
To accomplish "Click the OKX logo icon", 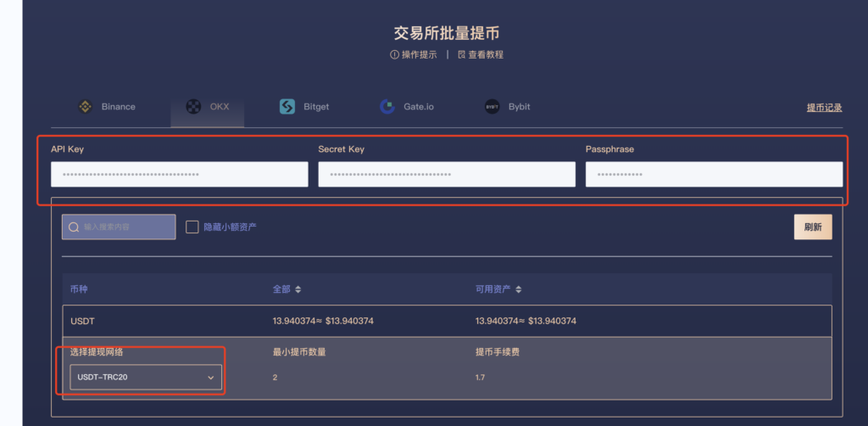I will (x=193, y=106).
